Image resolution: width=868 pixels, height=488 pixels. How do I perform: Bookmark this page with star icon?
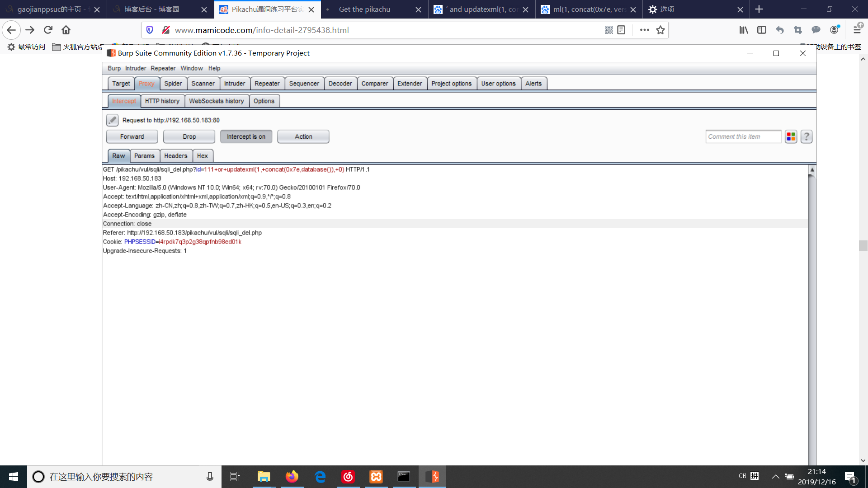(660, 30)
